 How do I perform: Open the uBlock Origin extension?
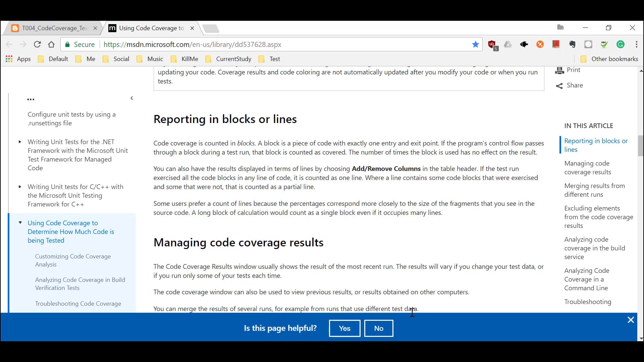491,44
